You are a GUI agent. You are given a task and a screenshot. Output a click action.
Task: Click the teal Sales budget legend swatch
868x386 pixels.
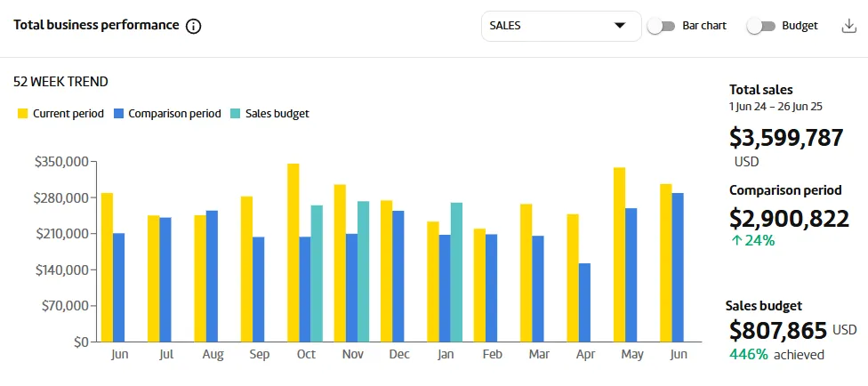point(236,114)
